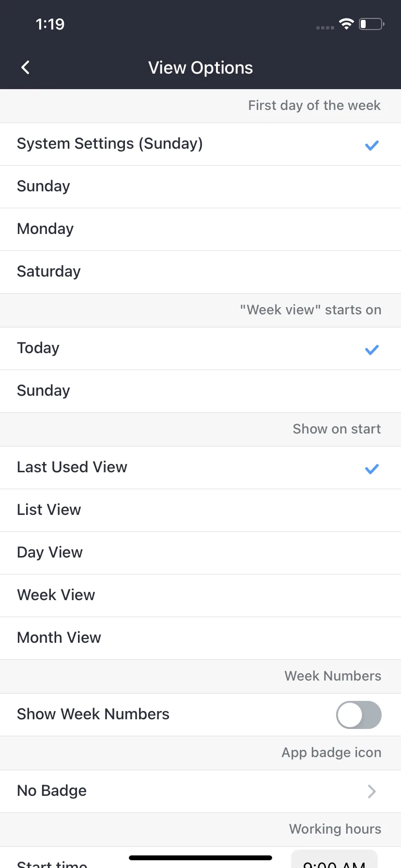Select Month View on start

coord(200,638)
